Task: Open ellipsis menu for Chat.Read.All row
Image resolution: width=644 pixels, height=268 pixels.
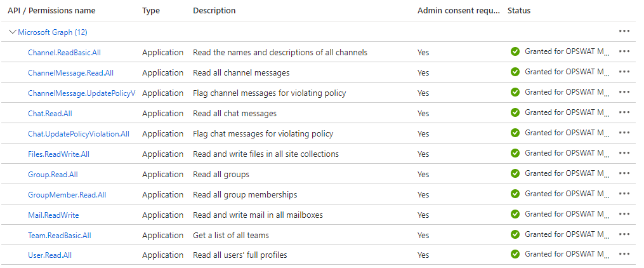Action: pyautogui.click(x=624, y=112)
